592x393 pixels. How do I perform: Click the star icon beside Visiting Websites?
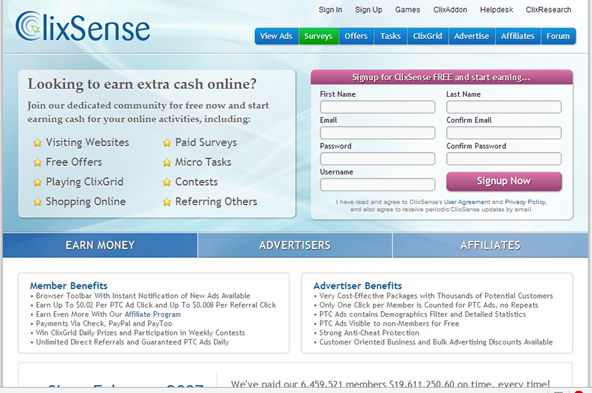tap(37, 143)
